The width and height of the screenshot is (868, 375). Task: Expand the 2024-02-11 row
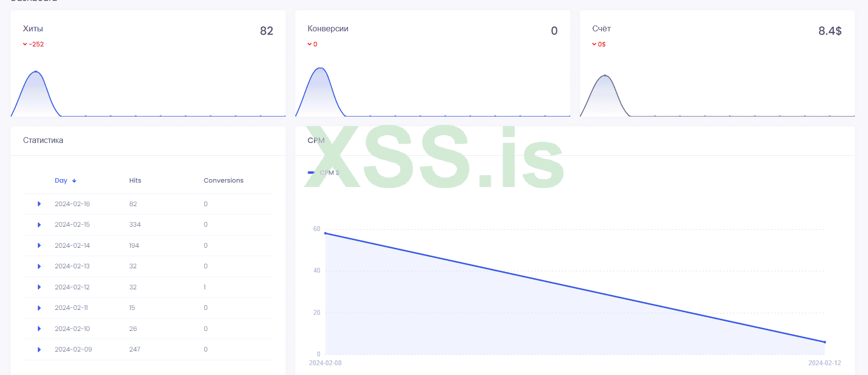point(39,308)
